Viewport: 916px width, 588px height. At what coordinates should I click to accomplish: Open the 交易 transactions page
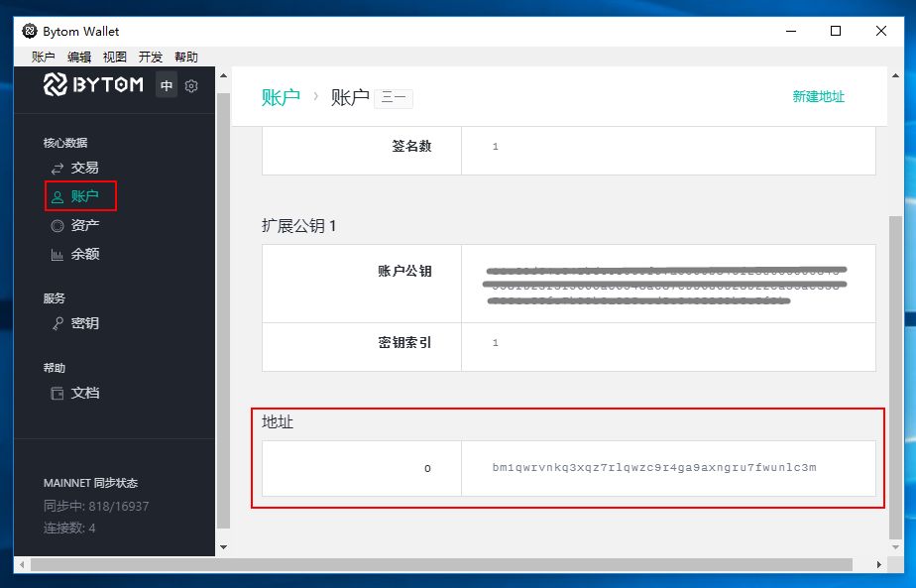click(84, 168)
